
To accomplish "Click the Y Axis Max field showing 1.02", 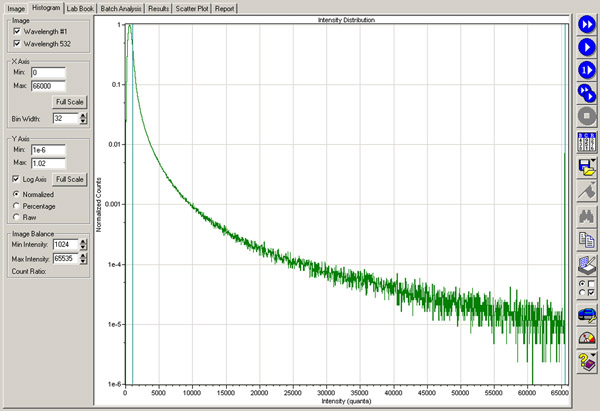I will pyautogui.click(x=48, y=163).
